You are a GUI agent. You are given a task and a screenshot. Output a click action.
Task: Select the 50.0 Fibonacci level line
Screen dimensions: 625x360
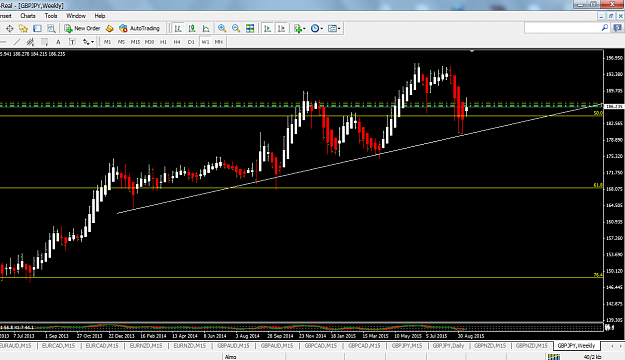301,116
